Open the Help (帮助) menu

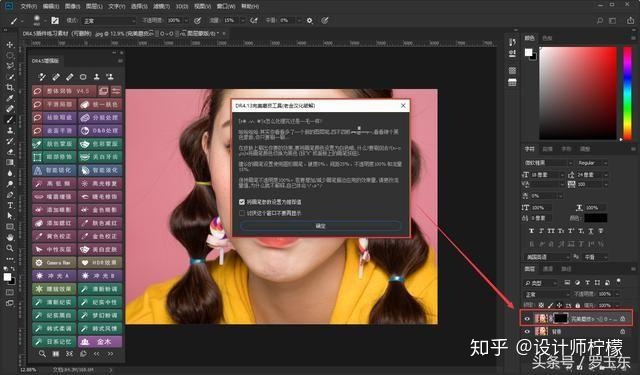click(x=250, y=7)
